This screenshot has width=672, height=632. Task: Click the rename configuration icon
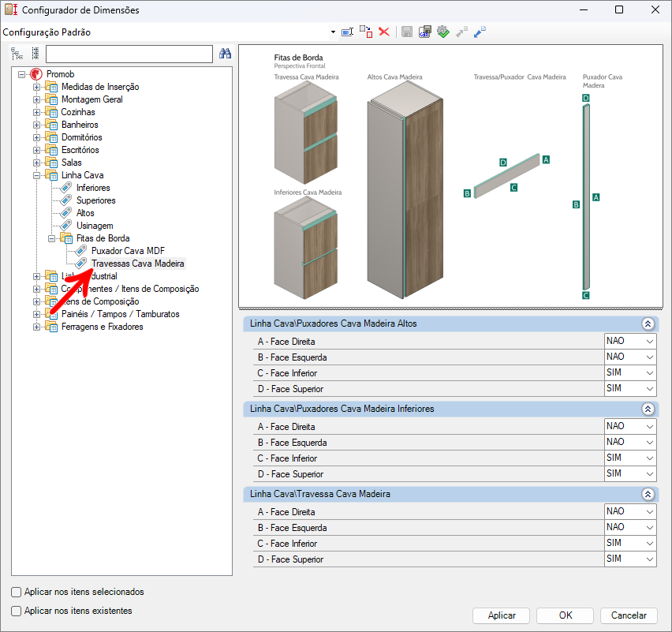pyautogui.click(x=347, y=32)
